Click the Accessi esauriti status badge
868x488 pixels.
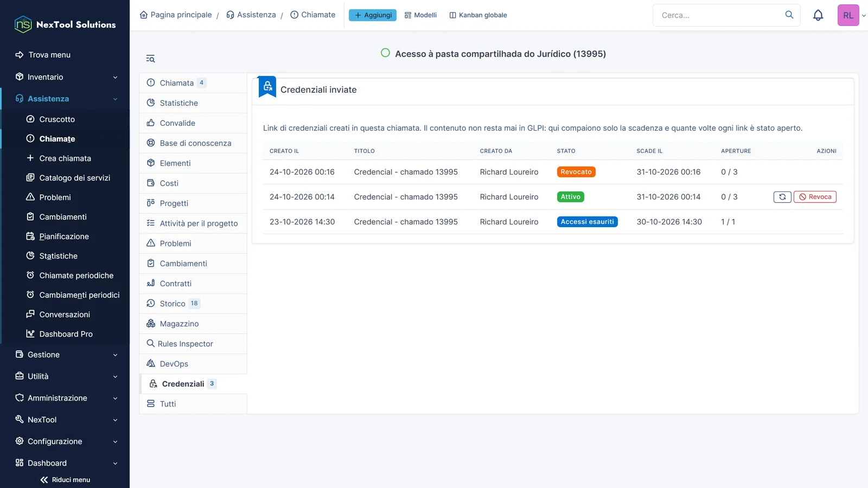tap(588, 222)
